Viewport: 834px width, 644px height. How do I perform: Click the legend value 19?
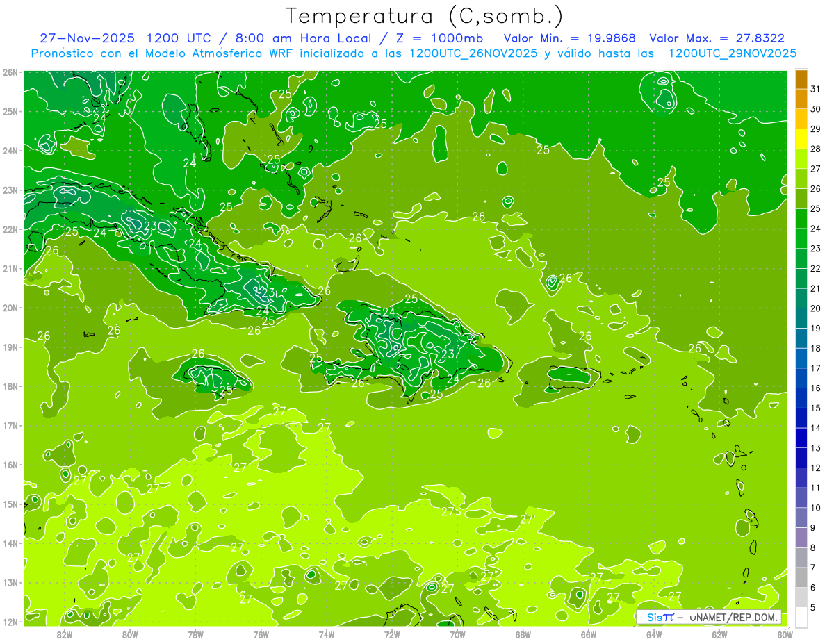(x=815, y=328)
